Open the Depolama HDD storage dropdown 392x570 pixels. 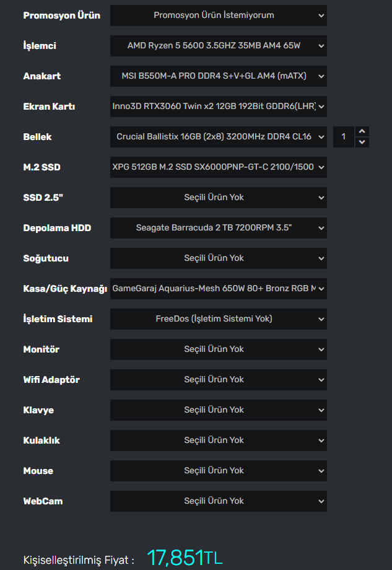tap(218, 228)
